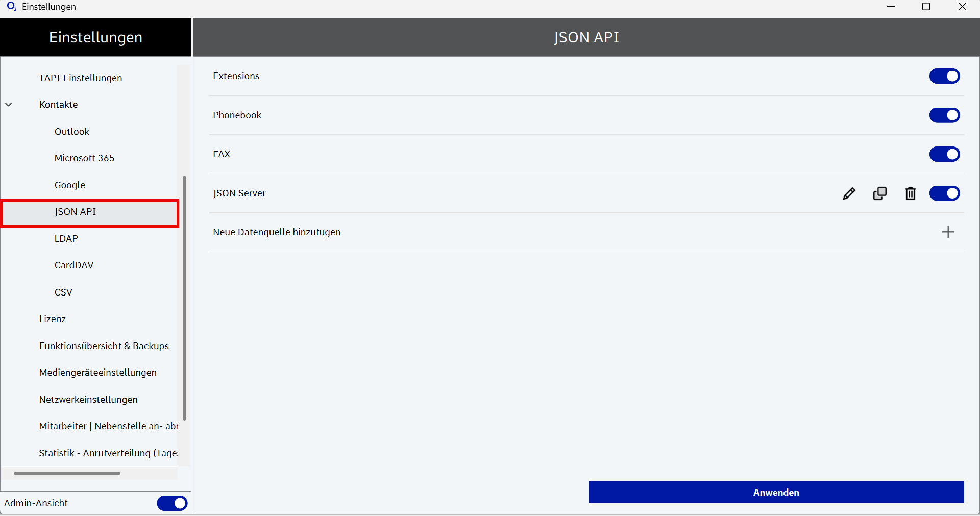Disable the Extensions toggle
The image size is (980, 516).
pos(944,76)
